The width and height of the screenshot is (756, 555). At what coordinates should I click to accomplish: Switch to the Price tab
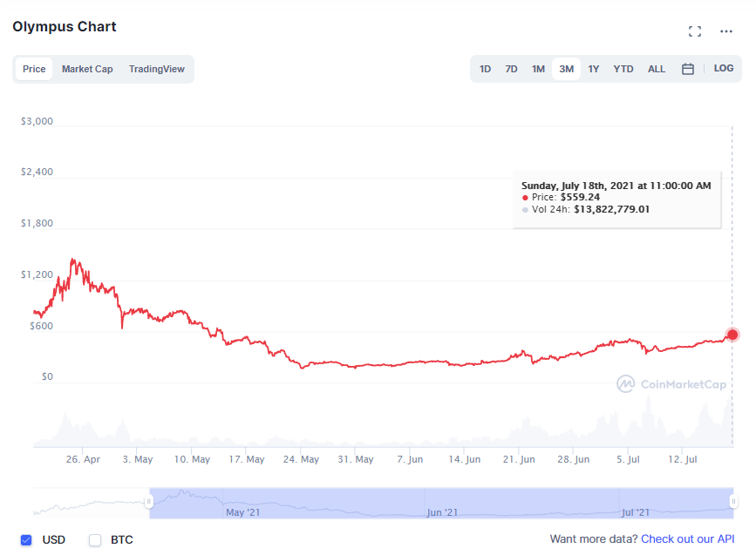(34, 69)
